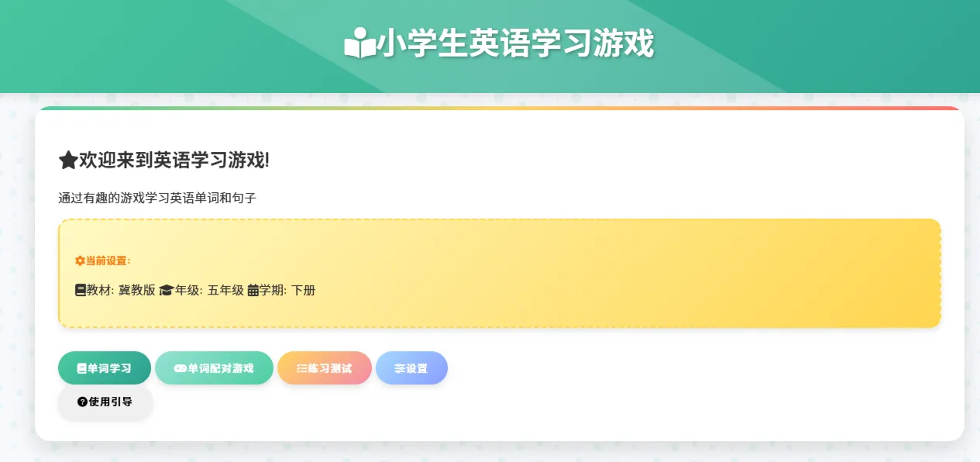Click the gear icon on the 设置 button

399,369
